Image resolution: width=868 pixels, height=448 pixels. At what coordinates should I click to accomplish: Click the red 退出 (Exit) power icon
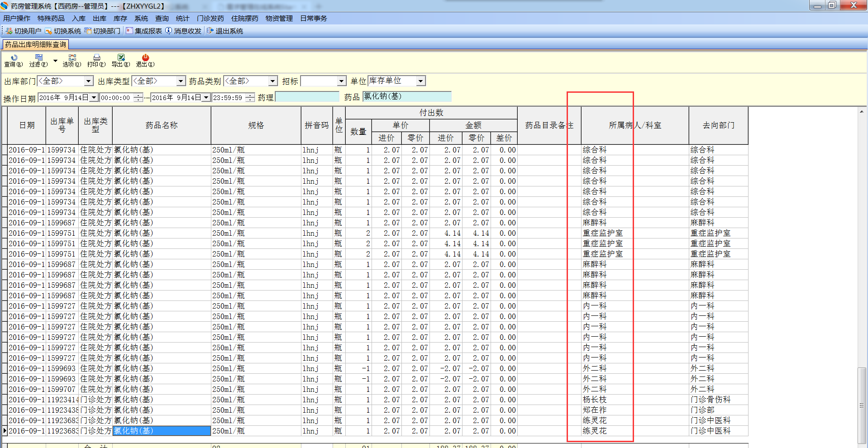(x=145, y=58)
